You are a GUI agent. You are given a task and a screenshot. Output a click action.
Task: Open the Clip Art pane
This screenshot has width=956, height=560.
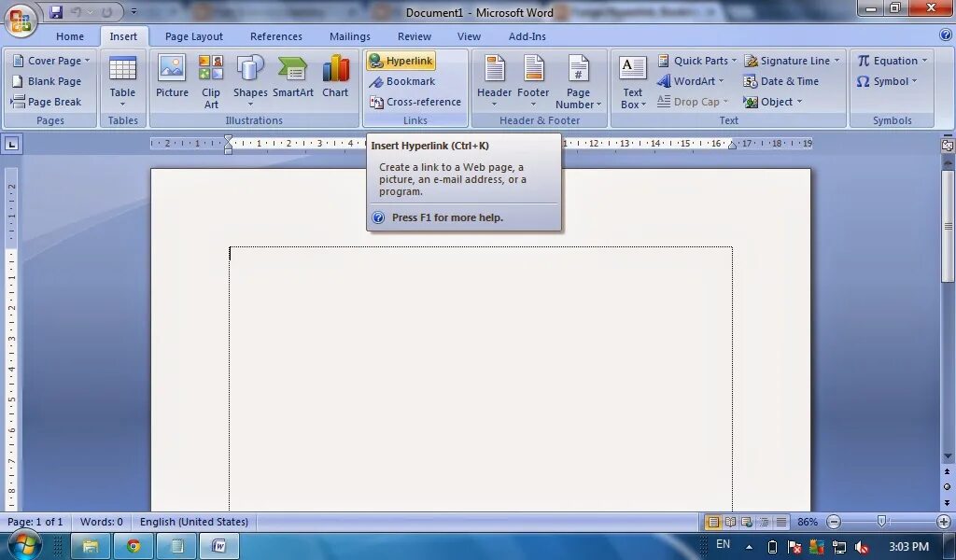211,81
